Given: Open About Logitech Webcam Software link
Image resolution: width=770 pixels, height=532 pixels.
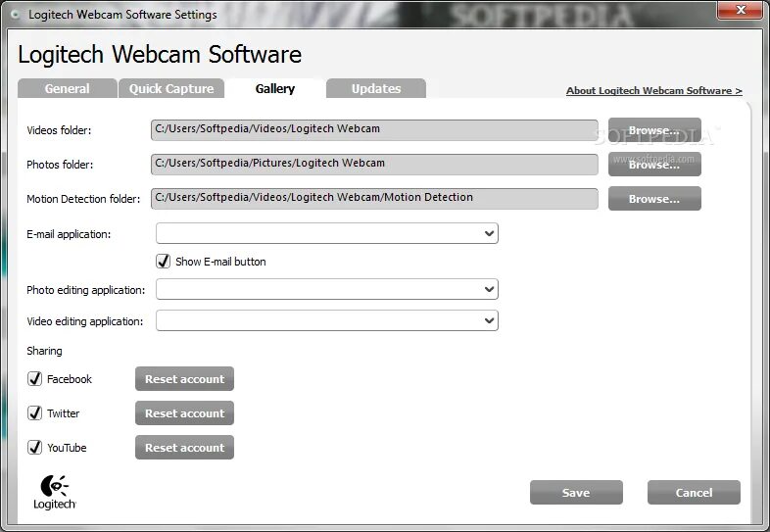Looking at the screenshot, I should click(x=654, y=90).
